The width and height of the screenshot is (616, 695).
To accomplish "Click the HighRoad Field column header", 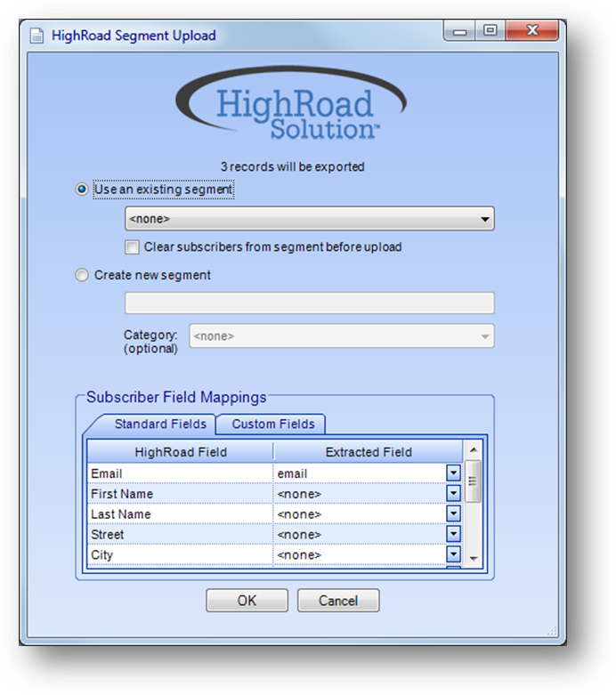I will pyautogui.click(x=181, y=452).
